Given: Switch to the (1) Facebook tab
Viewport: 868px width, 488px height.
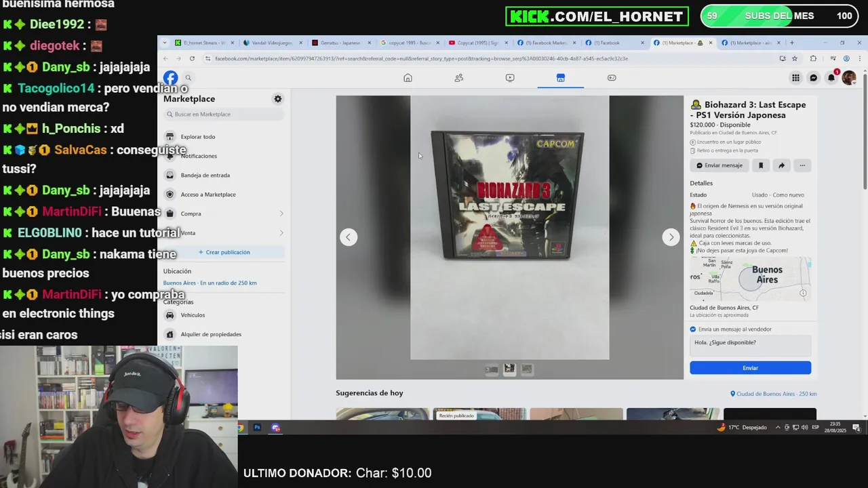Looking at the screenshot, I should point(614,43).
